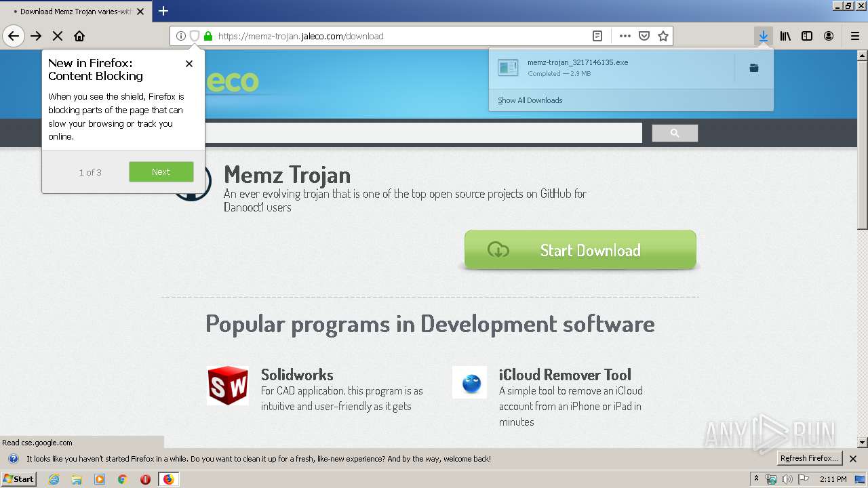Open a new tab with plus button
The height and width of the screenshot is (488, 868).
[163, 11]
